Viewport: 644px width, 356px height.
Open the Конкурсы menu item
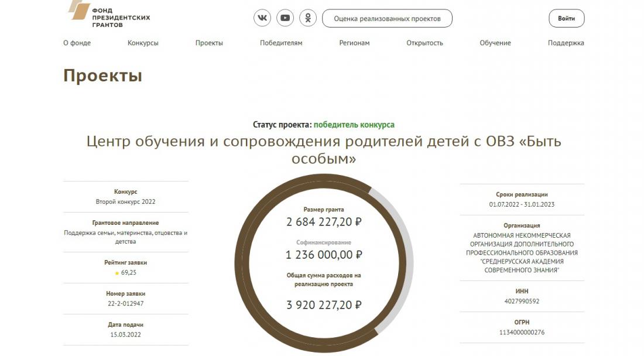[x=143, y=43]
